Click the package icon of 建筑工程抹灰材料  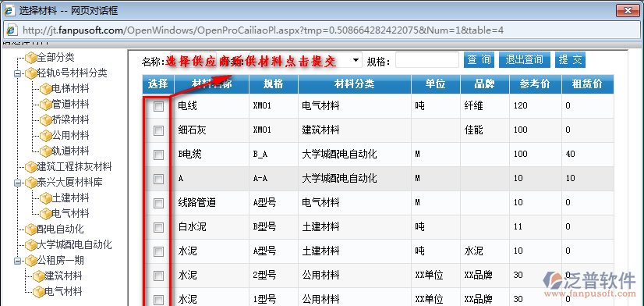click(31, 167)
